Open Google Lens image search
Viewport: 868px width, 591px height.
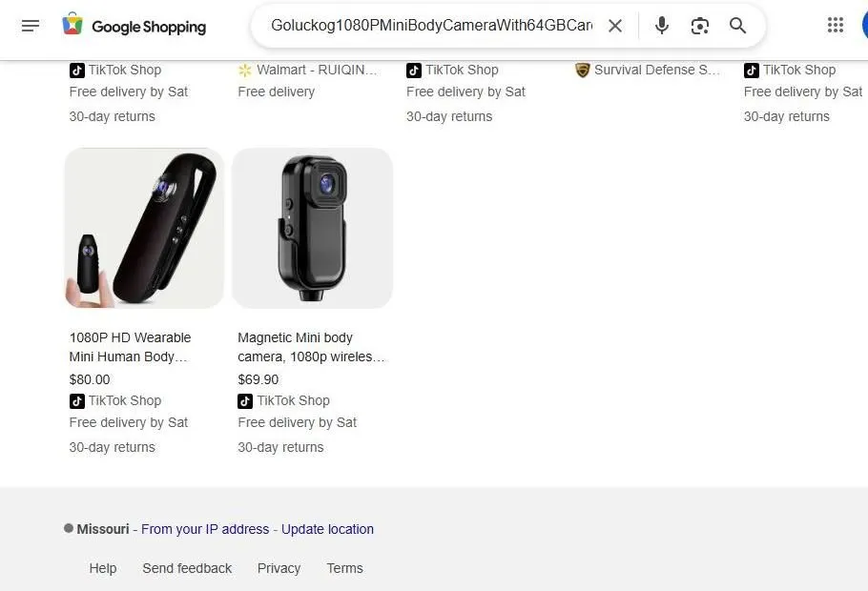tap(699, 26)
